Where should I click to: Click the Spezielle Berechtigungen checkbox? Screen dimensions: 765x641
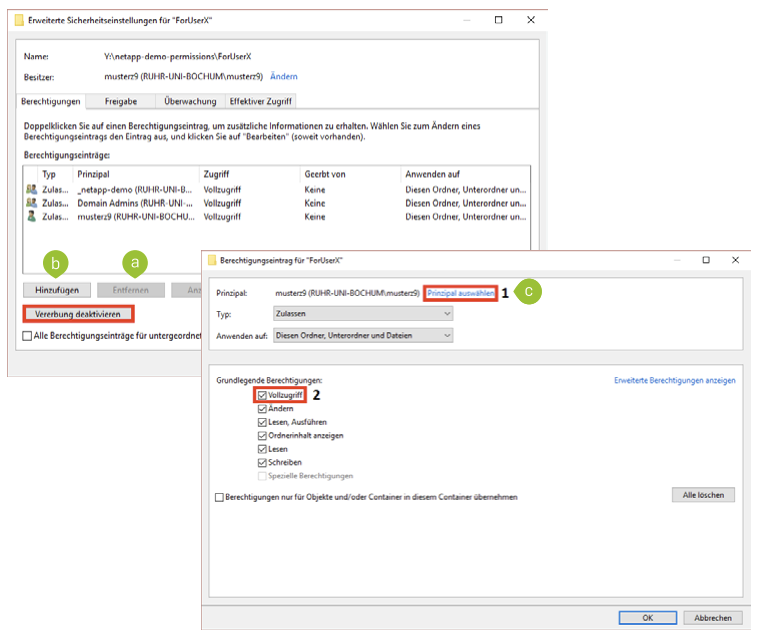click(x=262, y=476)
